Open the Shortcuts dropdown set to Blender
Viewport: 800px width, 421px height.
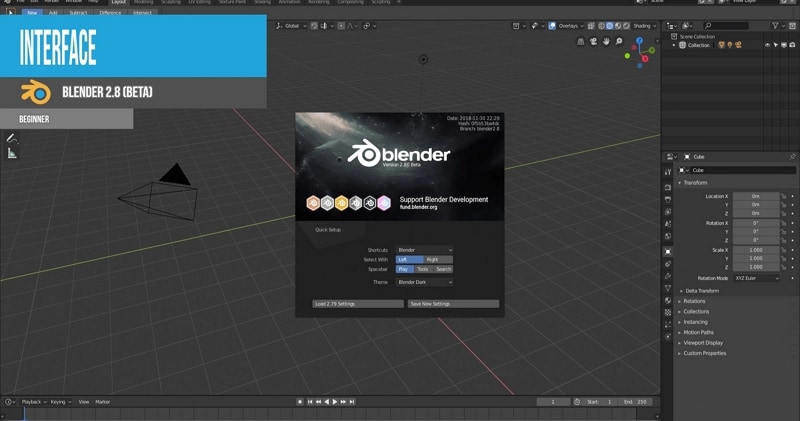424,250
